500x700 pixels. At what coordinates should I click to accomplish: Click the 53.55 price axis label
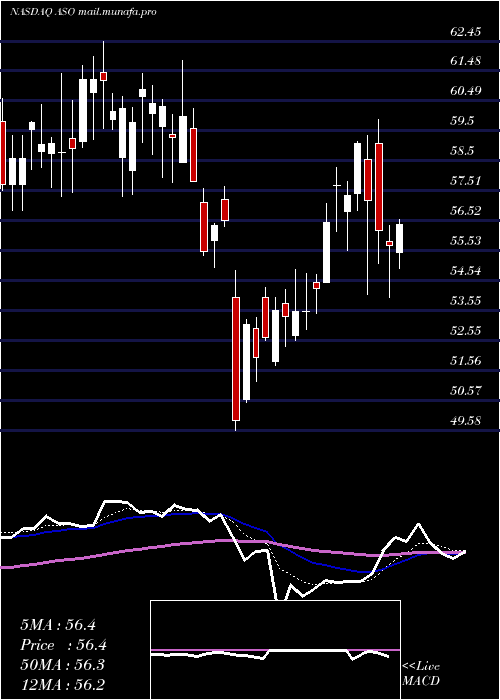[x=466, y=300]
